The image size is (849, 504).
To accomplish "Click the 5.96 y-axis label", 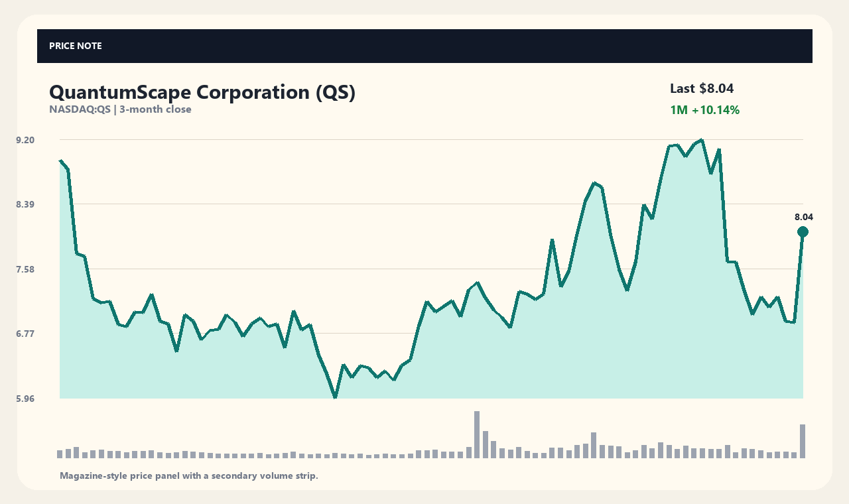I will pos(25,399).
